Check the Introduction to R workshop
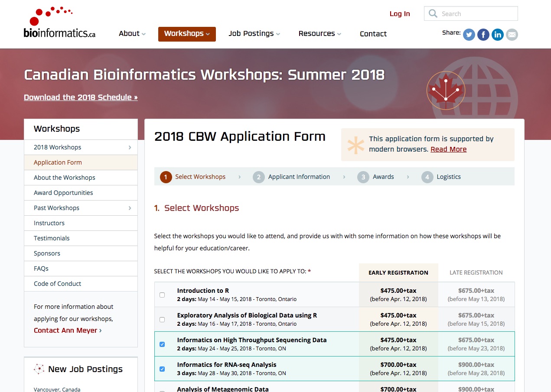This screenshot has width=551, height=392. coord(162,295)
